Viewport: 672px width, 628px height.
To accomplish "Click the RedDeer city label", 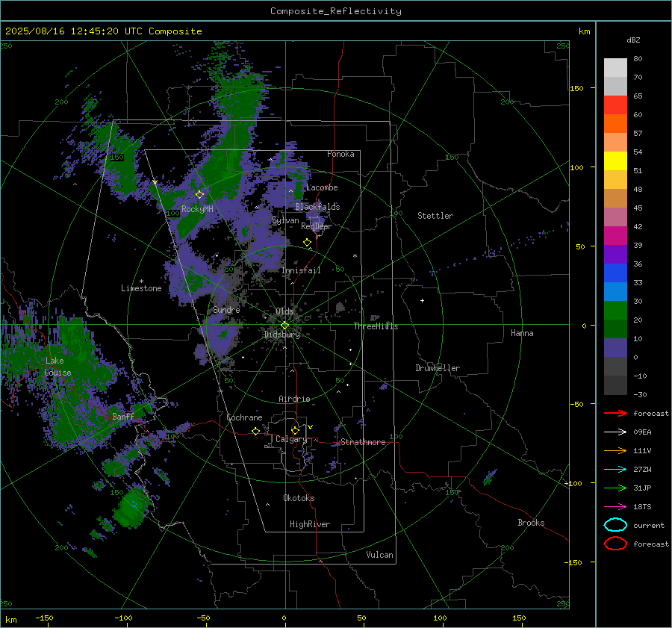I will pos(317,226).
